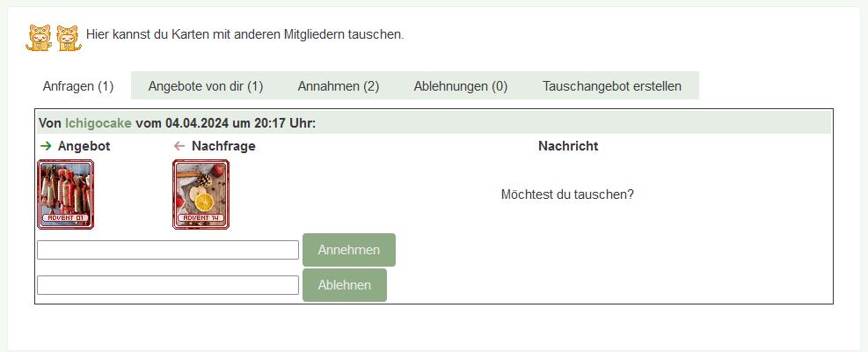This screenshot has height=352, width=868.
Task: Click the Nachfrage column label
Action: pyautogui.click(x=223, y=146)
